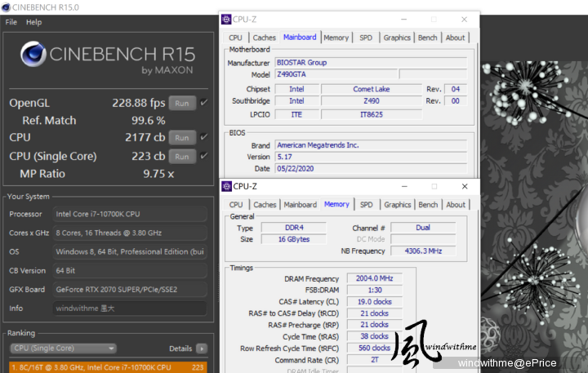Image resolution: width=588 pixels, height=373 pixels.
Task: Open Graphics tab in upper CPU-Z window
Action: tap(397, 38)
